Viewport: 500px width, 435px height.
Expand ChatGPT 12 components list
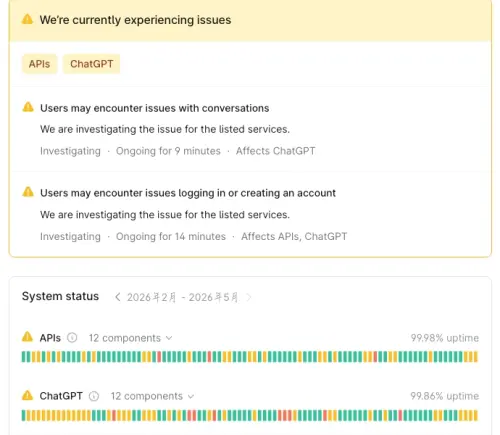pyautogui.click(x=153, y=396)
